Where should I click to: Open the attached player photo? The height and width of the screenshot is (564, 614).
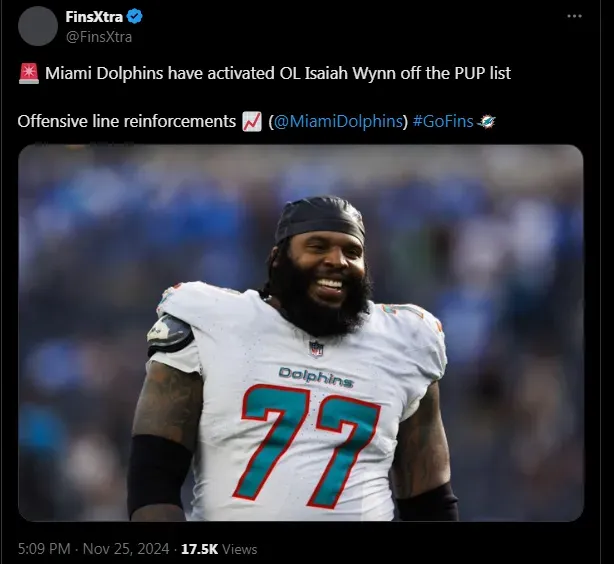(301, 333)
